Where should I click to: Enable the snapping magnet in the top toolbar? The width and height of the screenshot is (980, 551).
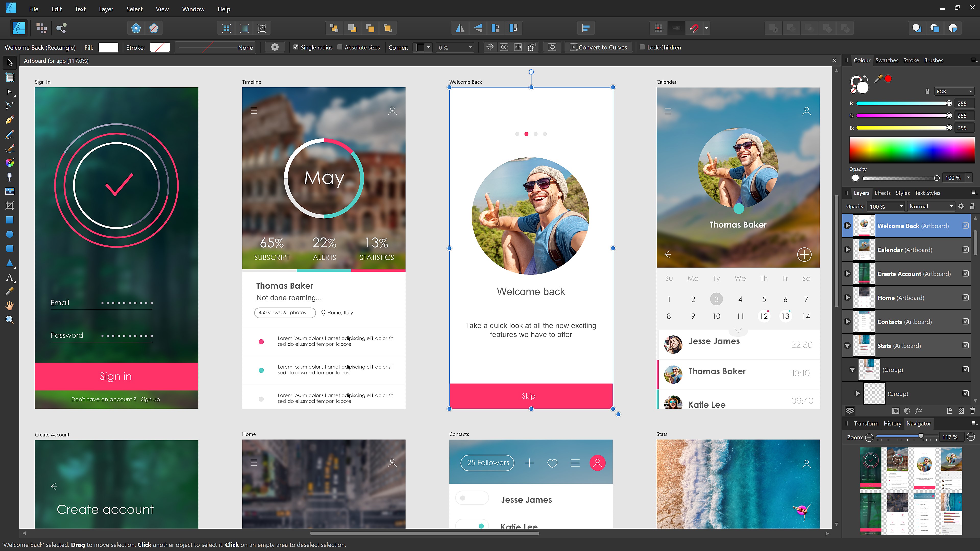coord(694,28)
